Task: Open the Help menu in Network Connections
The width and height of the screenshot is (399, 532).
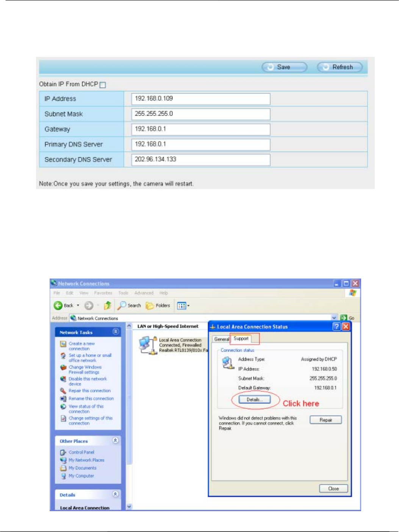Action: (x=164, y=293)
